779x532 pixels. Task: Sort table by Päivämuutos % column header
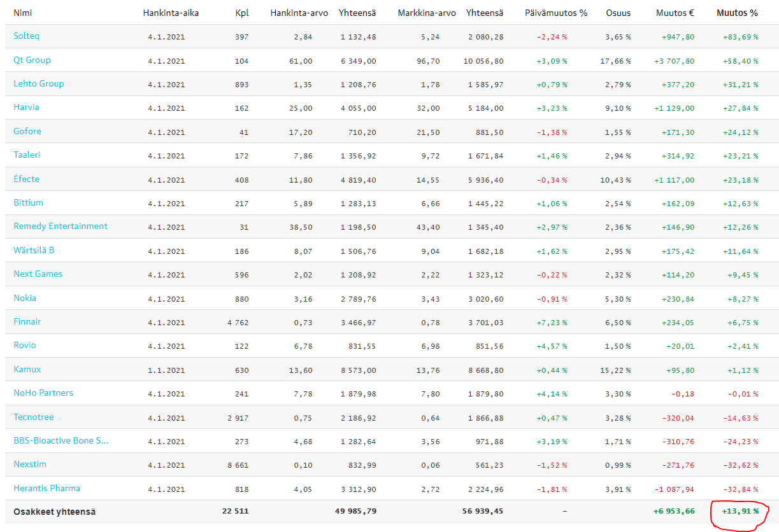[x=557, y=13]
